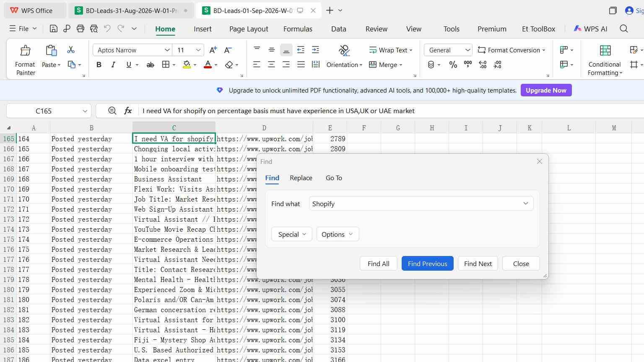Toggle Strikethrough text formatting
Viewport: 644px width, 362px height.
point(150,65)
